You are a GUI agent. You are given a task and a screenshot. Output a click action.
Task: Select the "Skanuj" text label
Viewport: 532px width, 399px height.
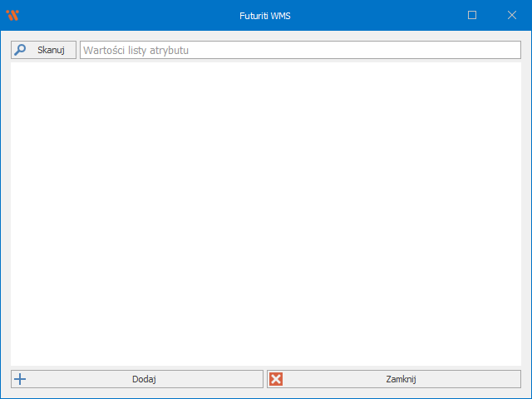(51, 50)
